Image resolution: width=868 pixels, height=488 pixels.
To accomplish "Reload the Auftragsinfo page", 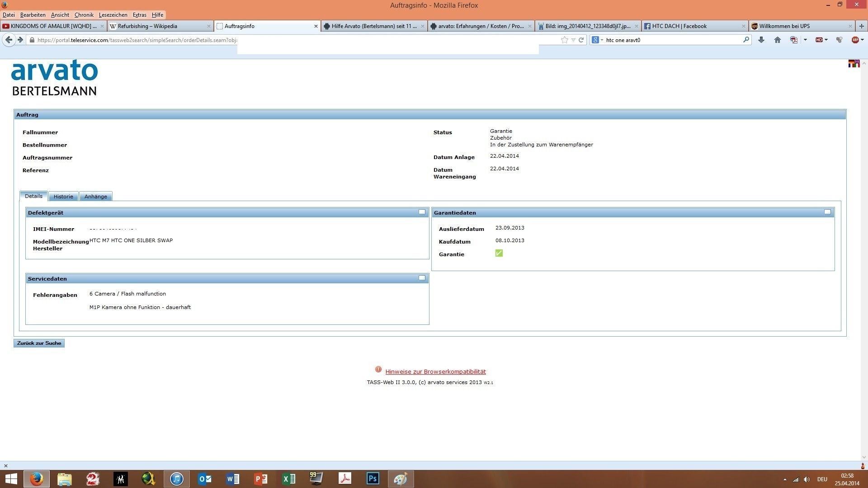I will point(581,40).
